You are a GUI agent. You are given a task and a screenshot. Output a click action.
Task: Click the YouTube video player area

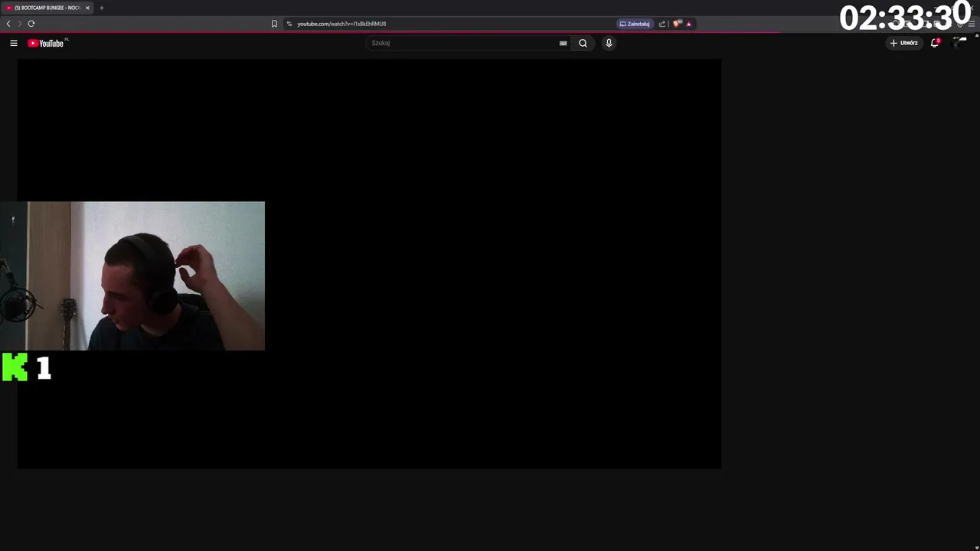pyautogui.click(x=369, y=263)
